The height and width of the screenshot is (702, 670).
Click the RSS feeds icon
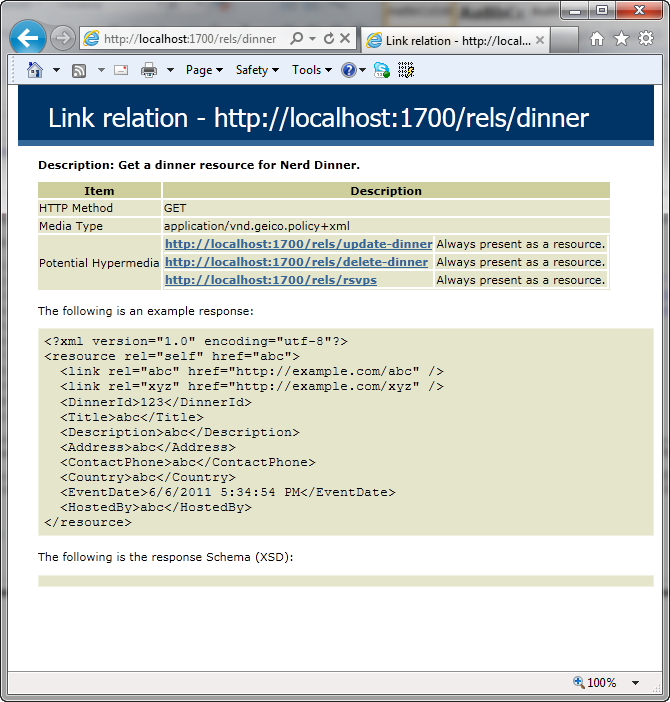tap(79, 70)
